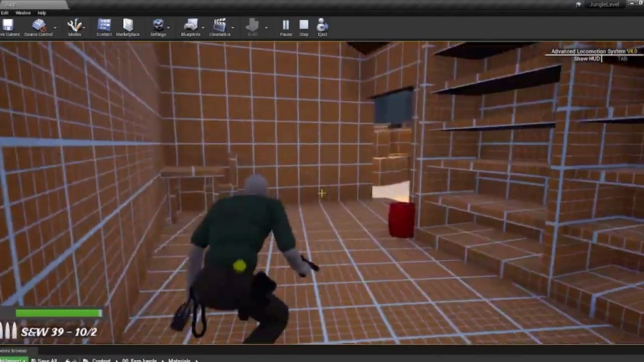The width and height of the screenshot is (644, 362).
Task: Open Source Control from the toolbar
Action: pos(38,26)
